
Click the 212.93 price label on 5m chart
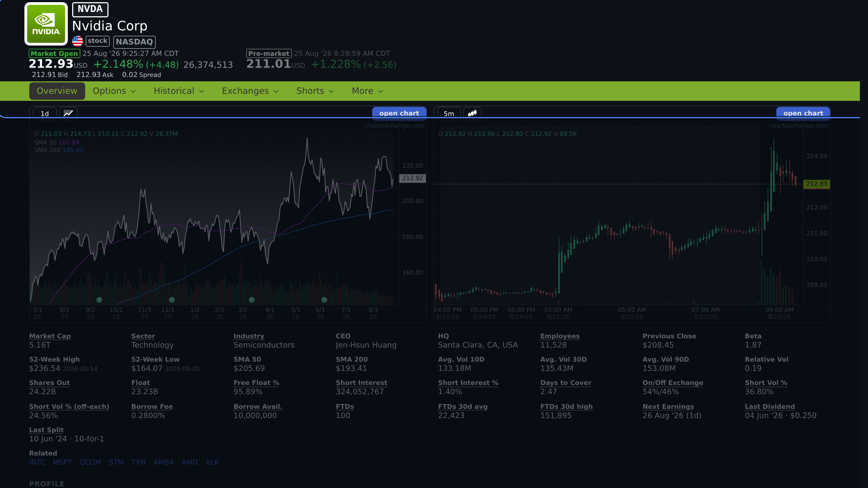point(816,184)
